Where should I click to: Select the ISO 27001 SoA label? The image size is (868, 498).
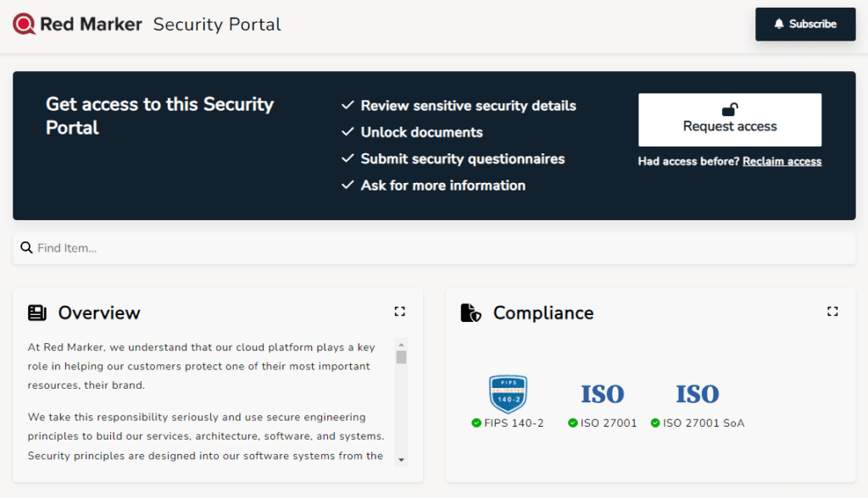[x=703, y=423]
